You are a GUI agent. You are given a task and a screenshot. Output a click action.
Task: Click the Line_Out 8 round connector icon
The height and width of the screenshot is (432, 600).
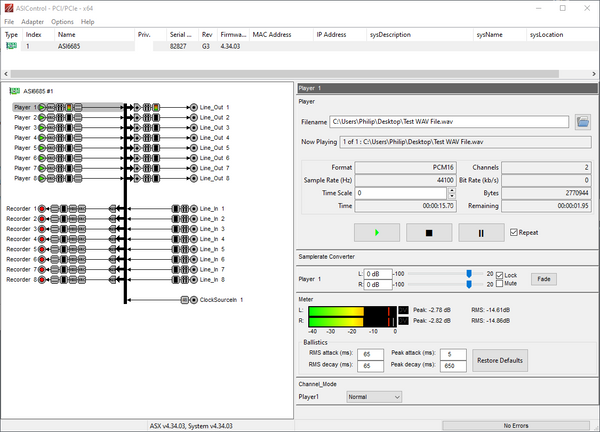(194, 178)
